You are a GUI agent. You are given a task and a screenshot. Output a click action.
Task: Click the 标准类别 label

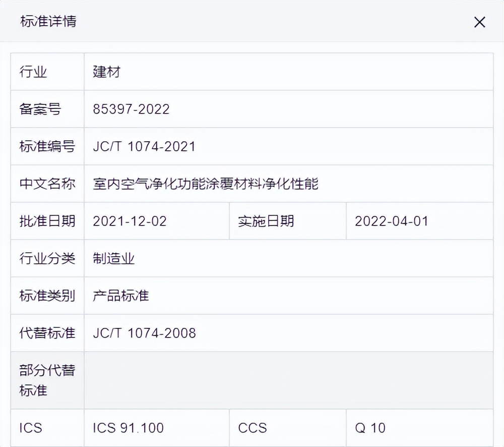tap(47, 296)
